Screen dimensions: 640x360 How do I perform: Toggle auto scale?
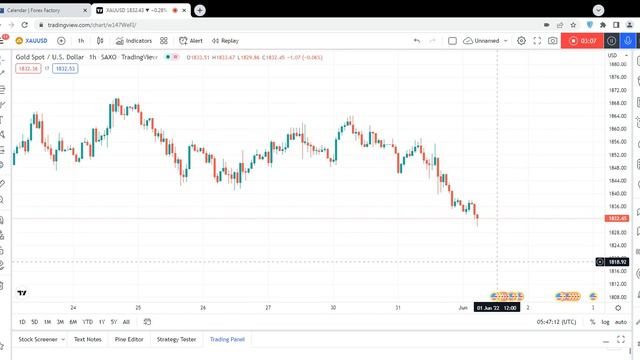click(621, 322)
